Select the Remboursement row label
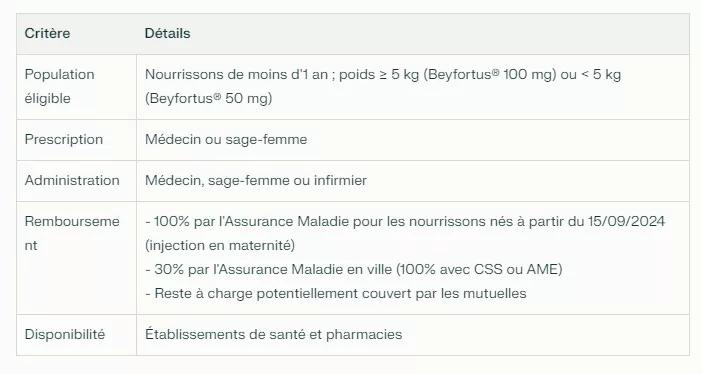Screen dimensions: 702x374 72,233
